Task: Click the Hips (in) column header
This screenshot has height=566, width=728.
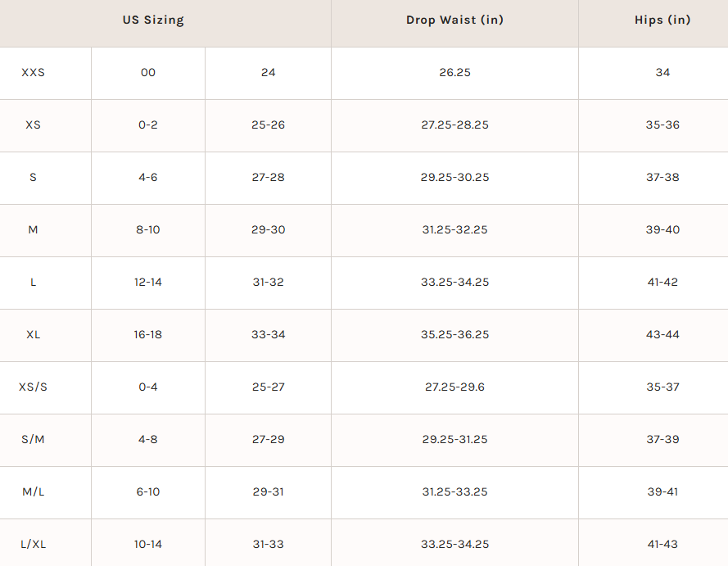Action: pyautogui.click(x=662, y=20)
